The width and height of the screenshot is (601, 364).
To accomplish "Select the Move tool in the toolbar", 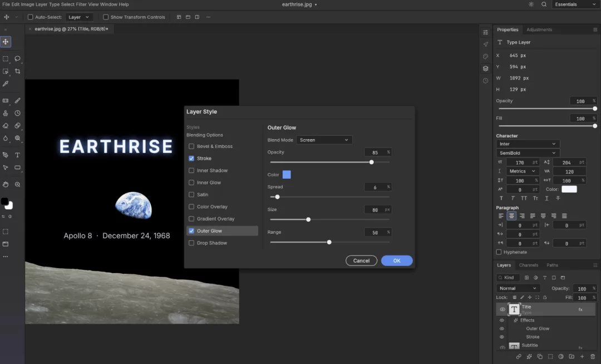I will click(6, 42).
